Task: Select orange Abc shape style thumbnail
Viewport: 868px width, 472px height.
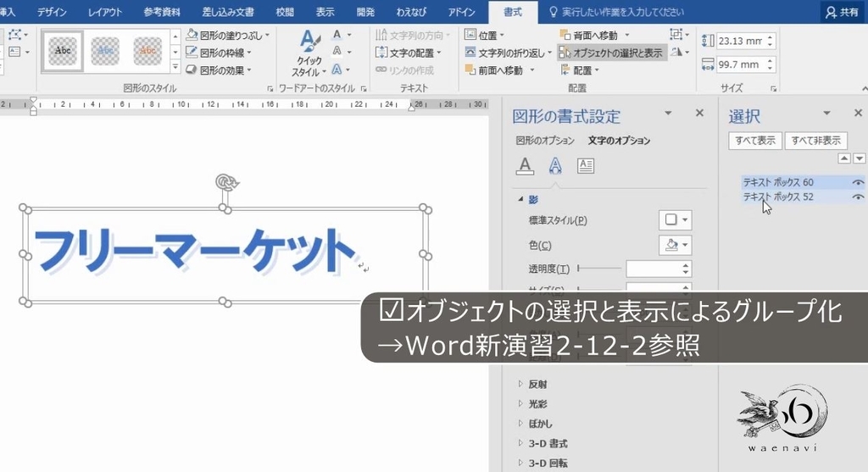Action: tap(147, 52)
